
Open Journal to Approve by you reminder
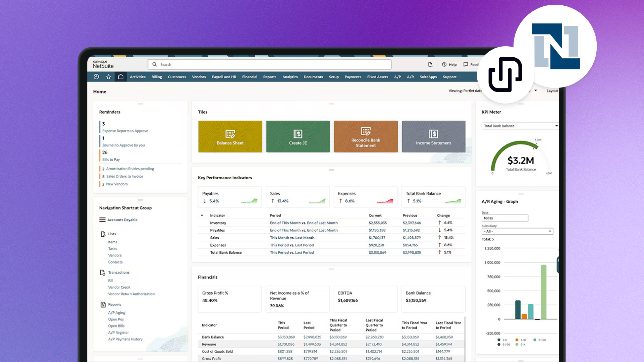123,145
